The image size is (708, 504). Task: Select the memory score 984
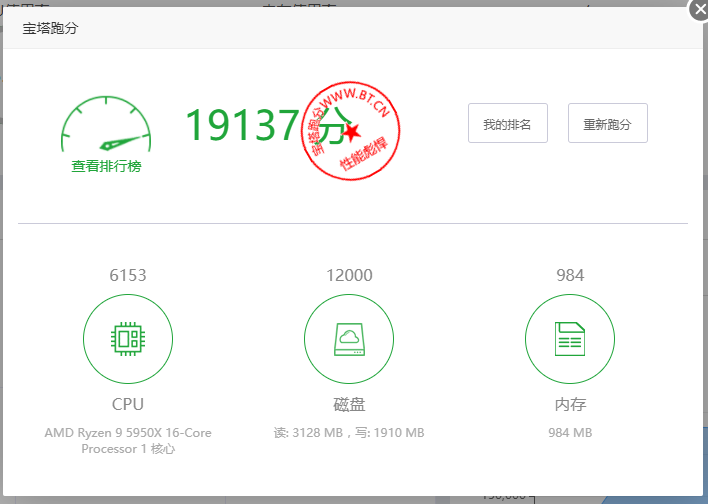tap(570, 275)
